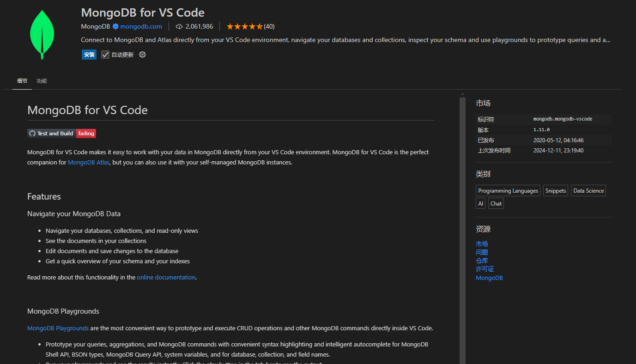Open the online documentation link

tap(166, 277)
